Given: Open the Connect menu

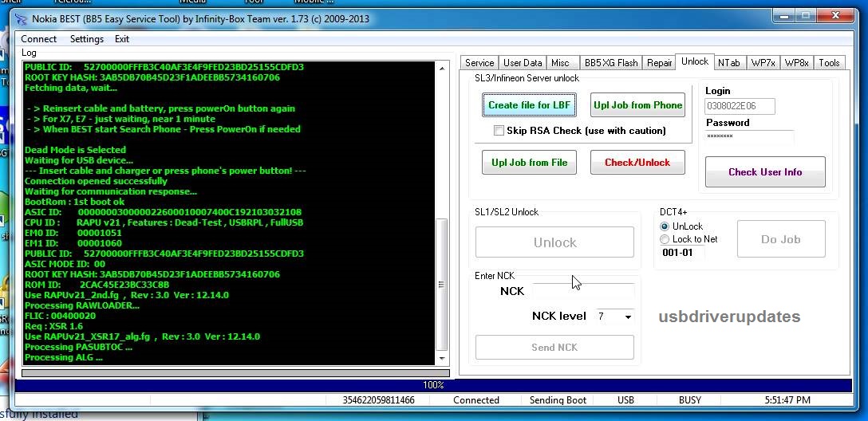Looking at the screenshot, I should [39, 39].
